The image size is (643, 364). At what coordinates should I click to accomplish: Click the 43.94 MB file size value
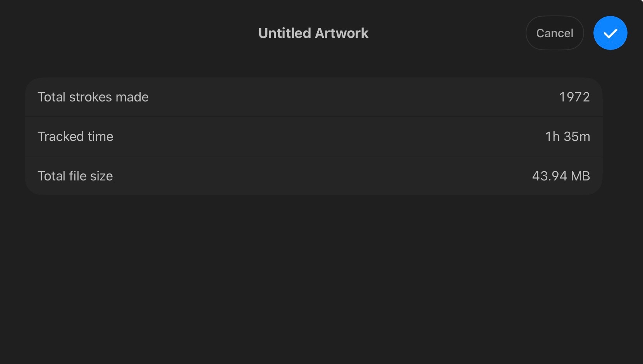click(x=561, y=176)
